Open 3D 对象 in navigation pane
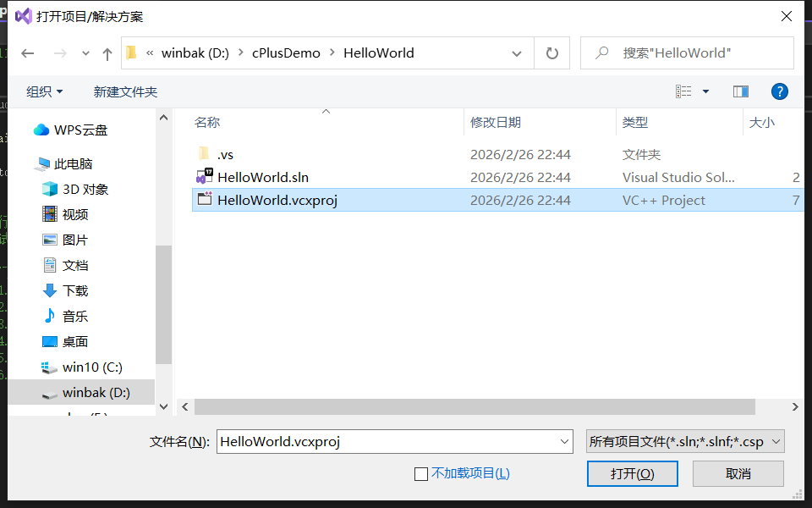812x508 pixels. click(85, 189)
